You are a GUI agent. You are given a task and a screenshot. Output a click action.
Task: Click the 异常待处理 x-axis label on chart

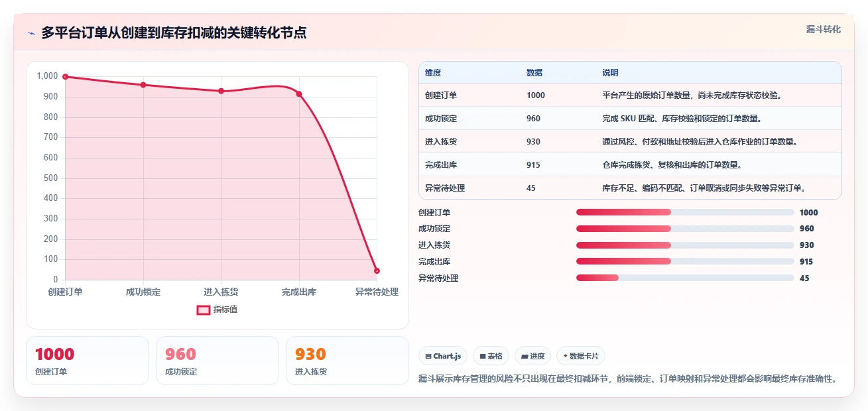pos(377,292)
